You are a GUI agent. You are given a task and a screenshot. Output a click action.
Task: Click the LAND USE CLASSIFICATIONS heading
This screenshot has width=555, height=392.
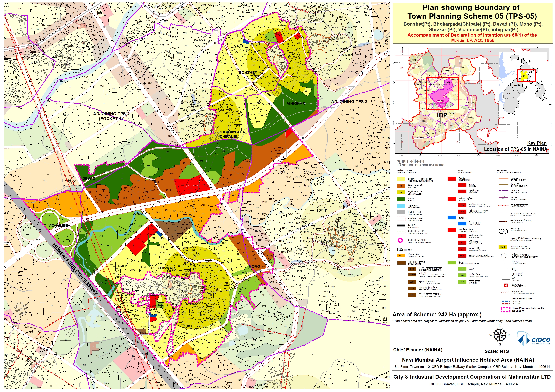pyautogui.click(x=421, y=165)
